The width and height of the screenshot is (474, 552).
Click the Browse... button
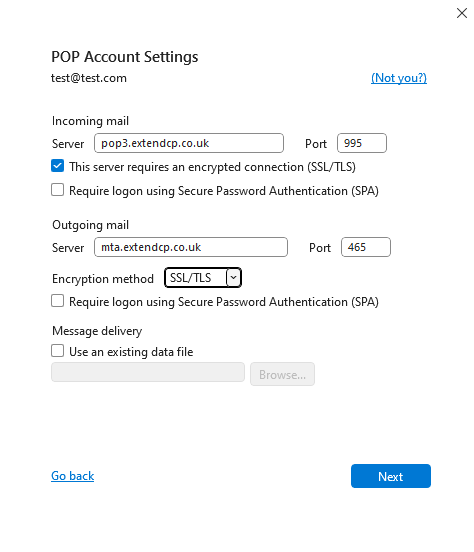[282, 374]
